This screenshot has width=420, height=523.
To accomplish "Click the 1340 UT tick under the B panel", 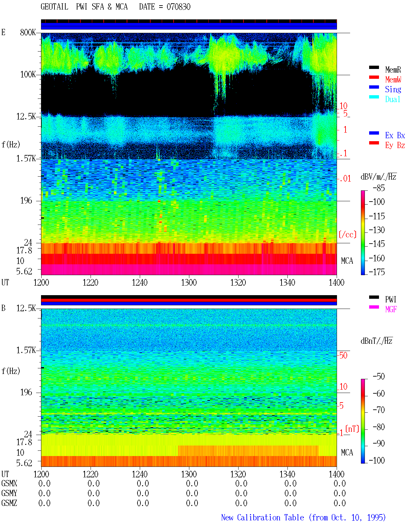I will pos(287,474).
